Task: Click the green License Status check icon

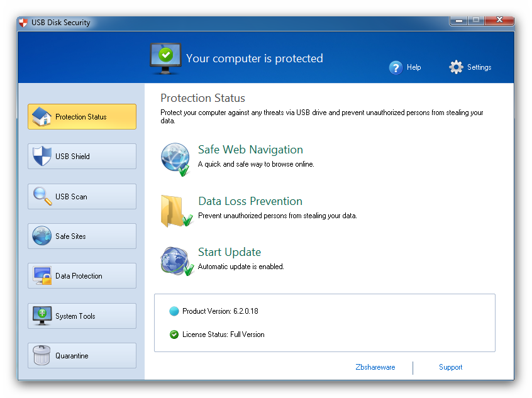Action: click(174, 334)
